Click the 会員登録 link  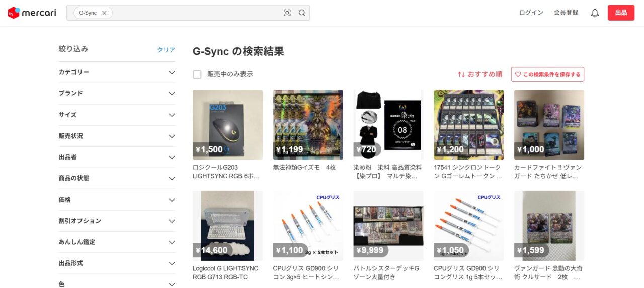pos(566,13)
